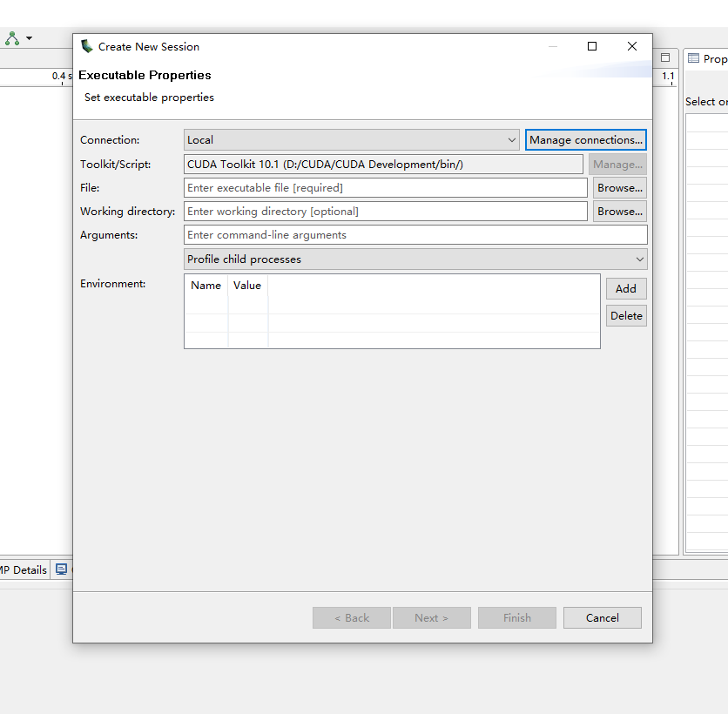Click the Name column header in Environment table
This screenshot has width=728, height=714.
click(206, 285)
